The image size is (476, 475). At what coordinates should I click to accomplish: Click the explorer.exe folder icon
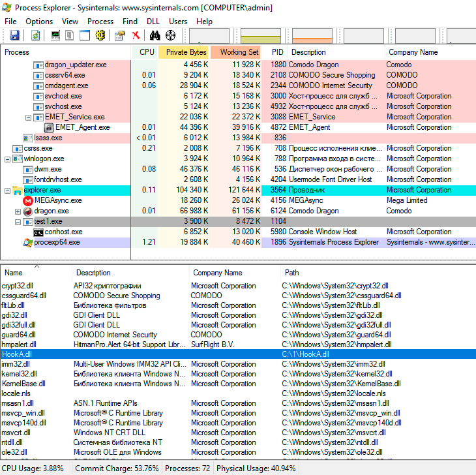click(x=18, y=191)
